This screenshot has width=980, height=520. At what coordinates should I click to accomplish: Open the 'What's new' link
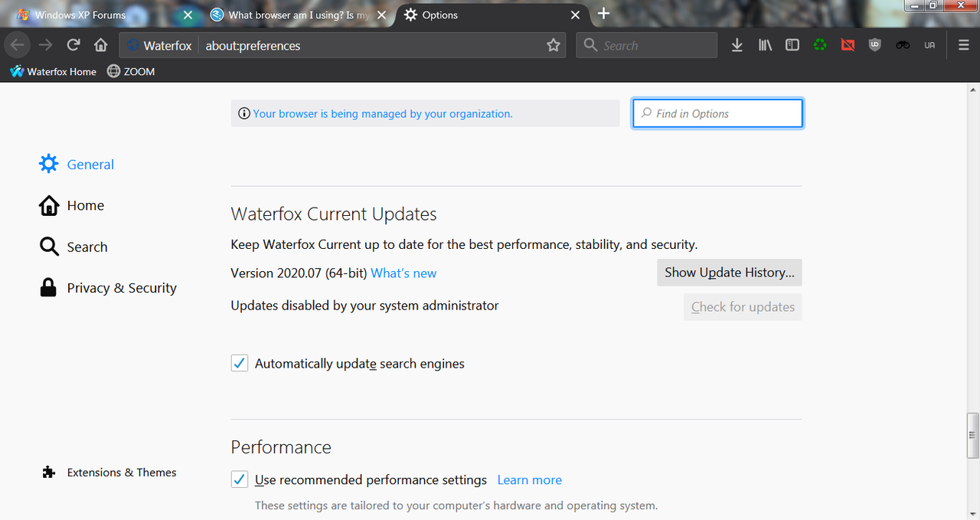[x=403, y=273]
